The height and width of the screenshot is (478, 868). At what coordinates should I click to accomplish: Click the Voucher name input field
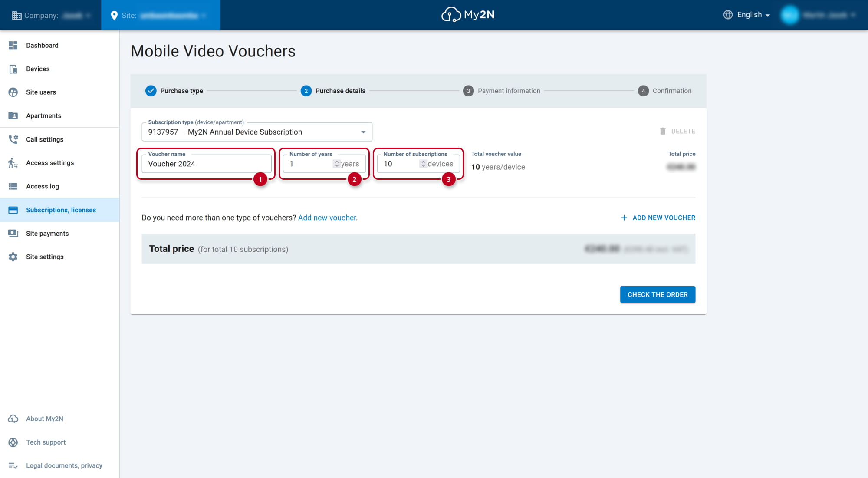(x=207, y=164)
